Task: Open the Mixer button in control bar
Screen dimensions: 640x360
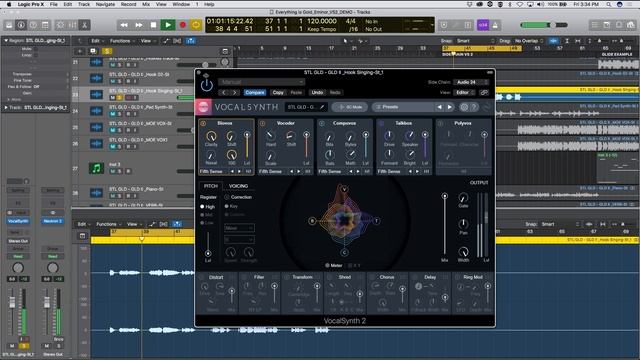Action: tap(72, 25)
